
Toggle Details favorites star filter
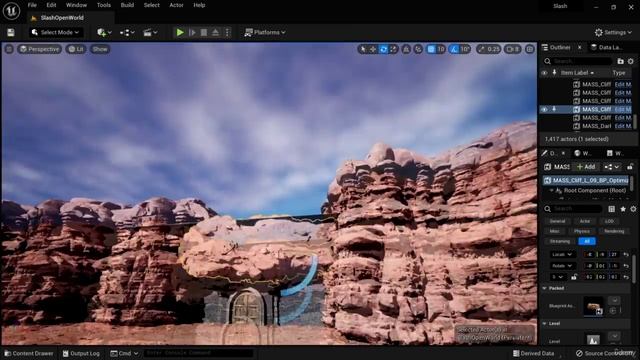coord(623,209)
